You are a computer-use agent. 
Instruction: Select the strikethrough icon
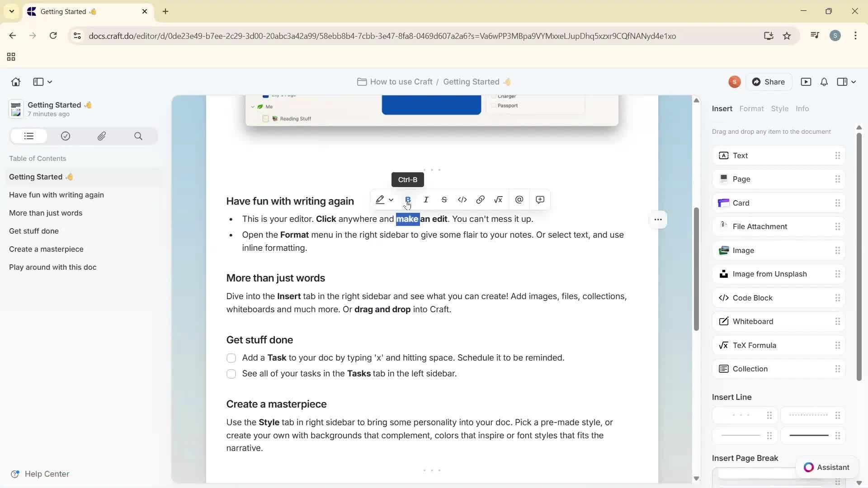[x=444, y=199]
